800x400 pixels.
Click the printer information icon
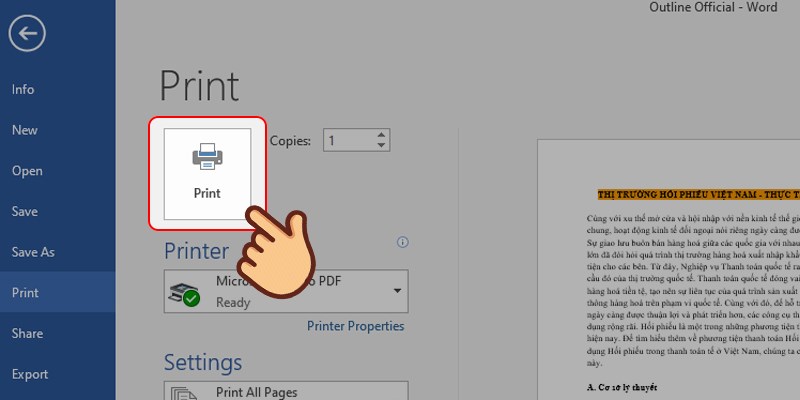tap(403, 242)
